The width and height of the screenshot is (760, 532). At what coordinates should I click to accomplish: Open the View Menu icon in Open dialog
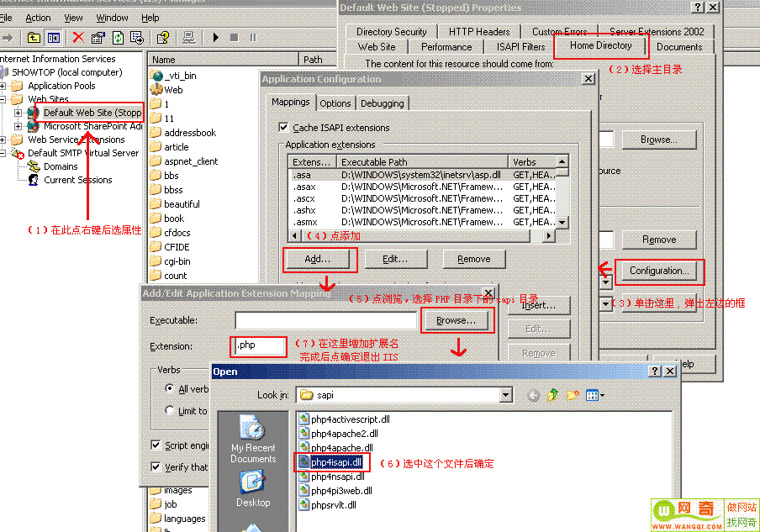tap(594, 395)
